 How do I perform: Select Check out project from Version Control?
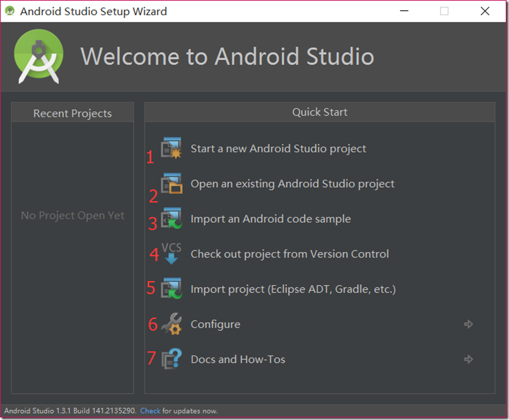click(290, 254)
